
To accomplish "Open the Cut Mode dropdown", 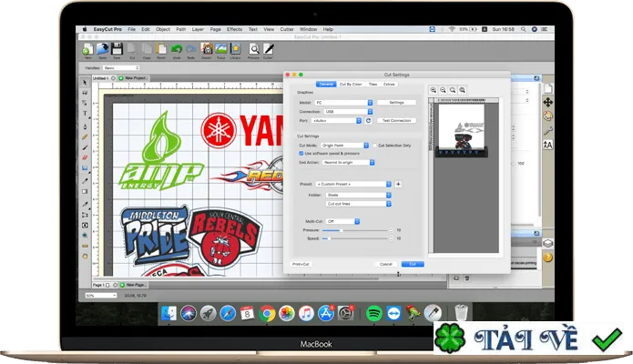I will click(x=345, y=146).
